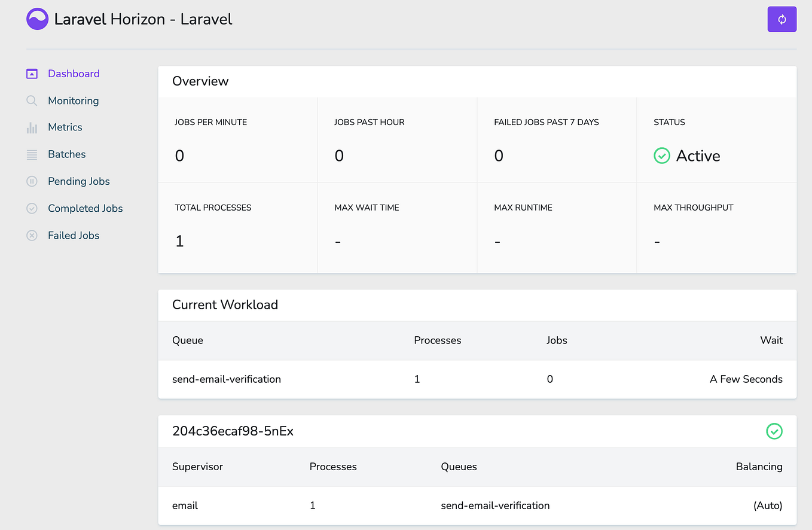Click the Pending Jobs pause icon

click(x=32, y=181)
